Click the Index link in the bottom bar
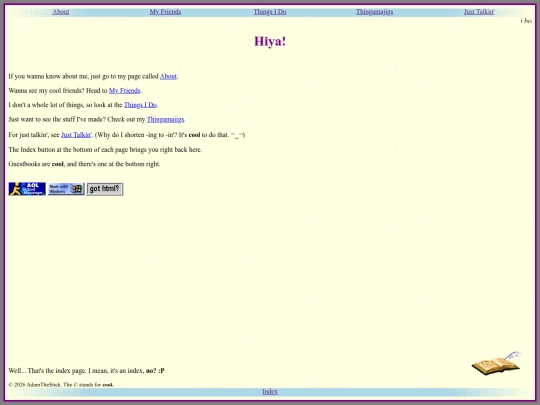Viewport: 540px width, 405px height. [x=270, y=392]
